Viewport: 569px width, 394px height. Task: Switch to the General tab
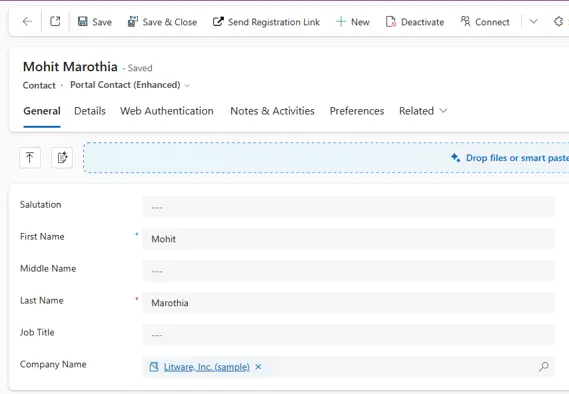click(x=42, y=111)
